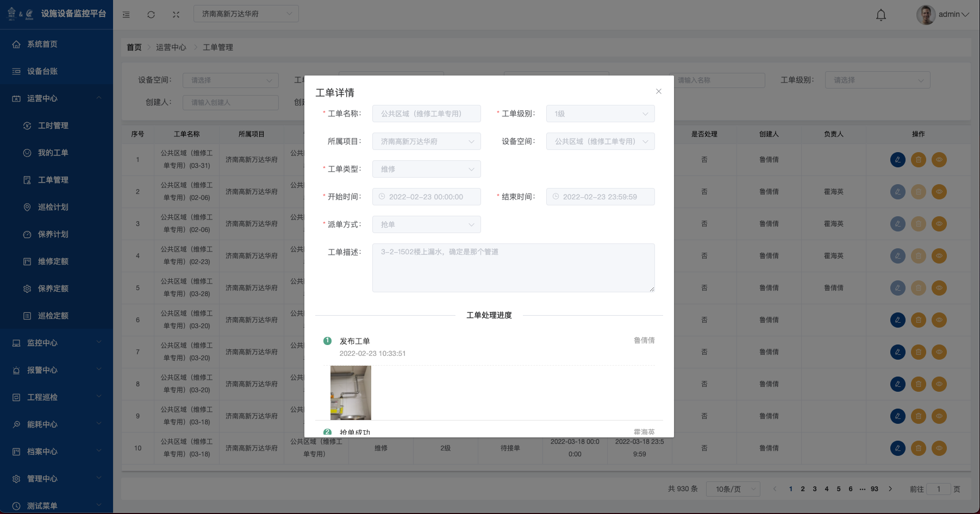Image resolution: width=980 pixels, height=514 pixels.
Task: Open the 济南高新万达华府 project dropdown
Action: [x=246, y=14]
